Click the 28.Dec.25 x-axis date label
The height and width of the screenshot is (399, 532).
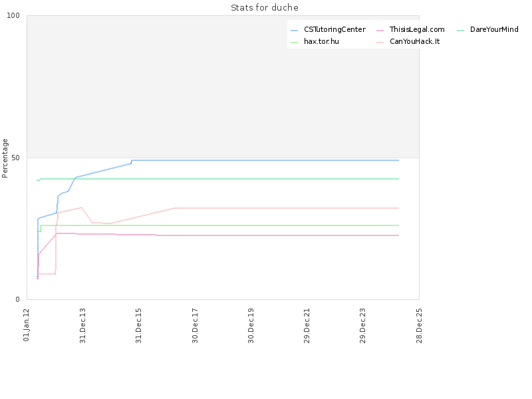tap(419, 326)
